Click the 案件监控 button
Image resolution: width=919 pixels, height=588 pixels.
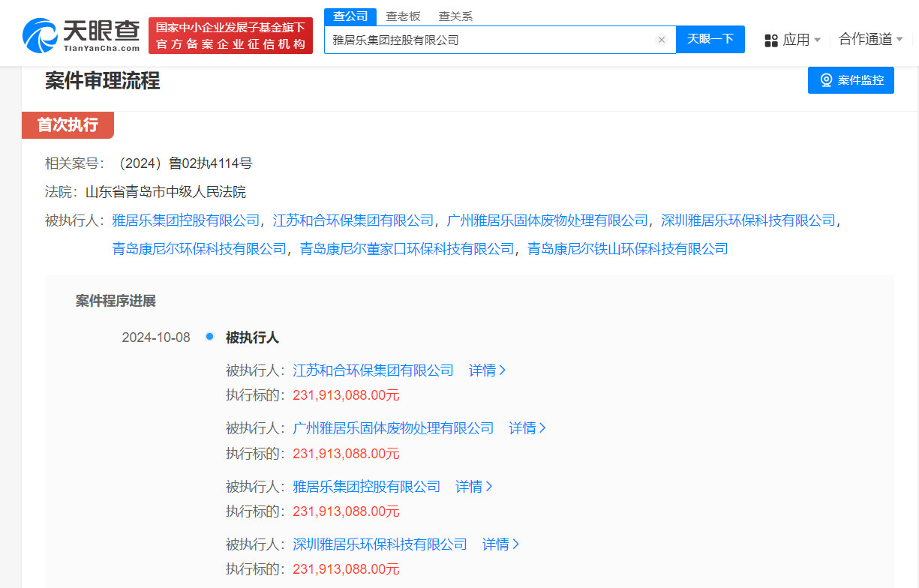(851, 80)
